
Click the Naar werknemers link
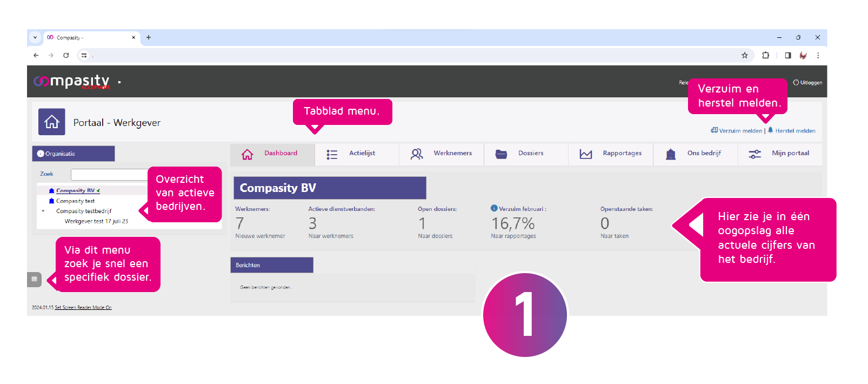(x=331, y=236)
